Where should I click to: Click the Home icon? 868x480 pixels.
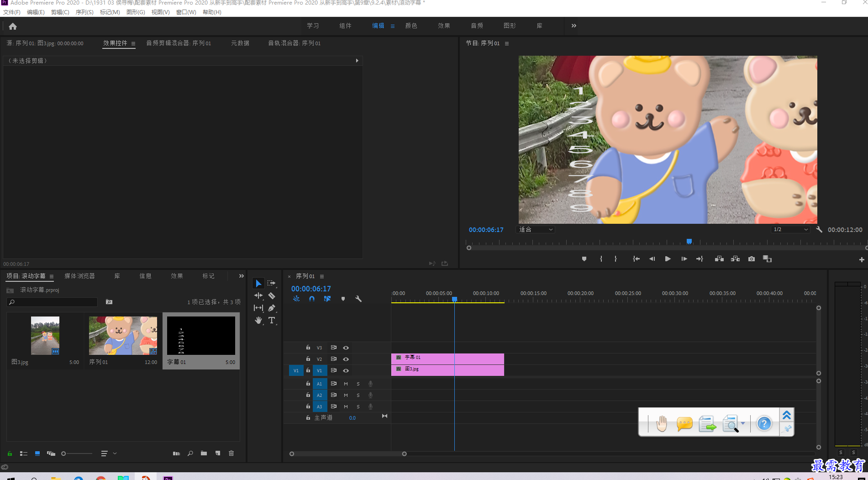point(13,26)
